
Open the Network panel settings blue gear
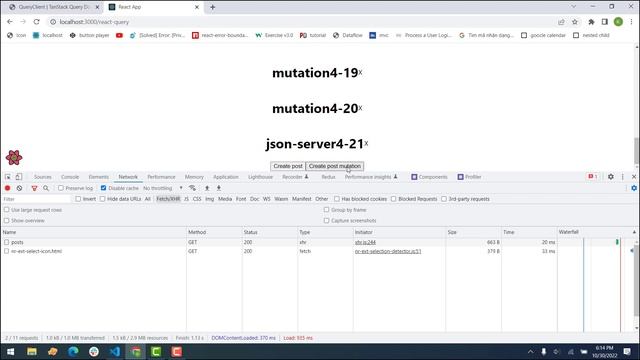(634, 188)
